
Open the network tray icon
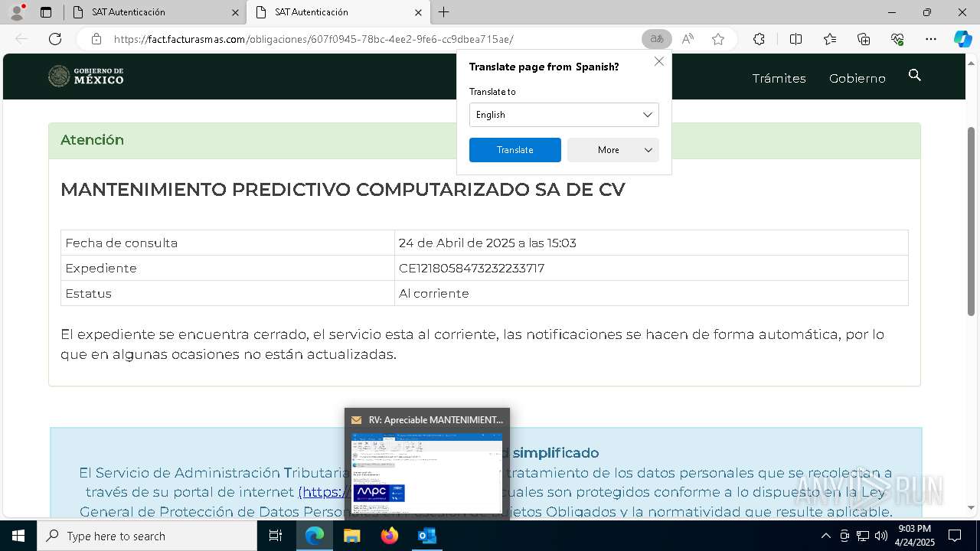[863, 536]
